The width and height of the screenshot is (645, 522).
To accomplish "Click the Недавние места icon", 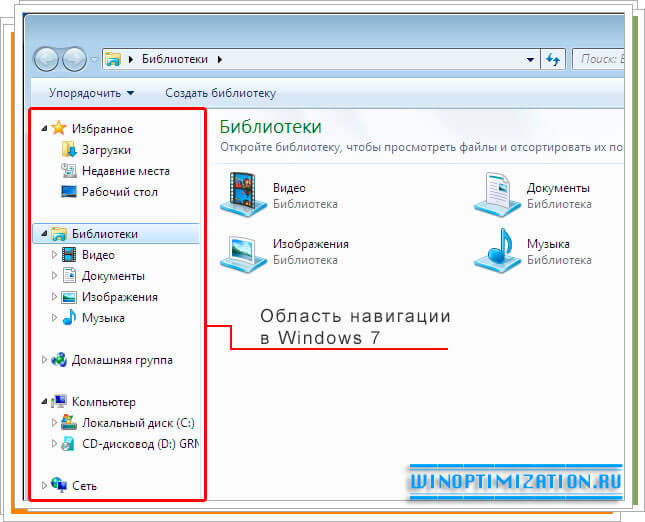I will (x=69, y=170).
